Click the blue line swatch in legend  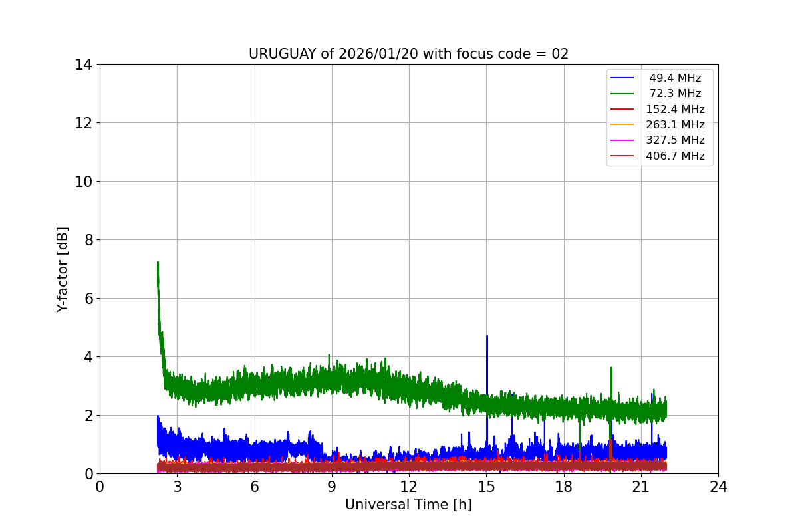click(622, 78)
